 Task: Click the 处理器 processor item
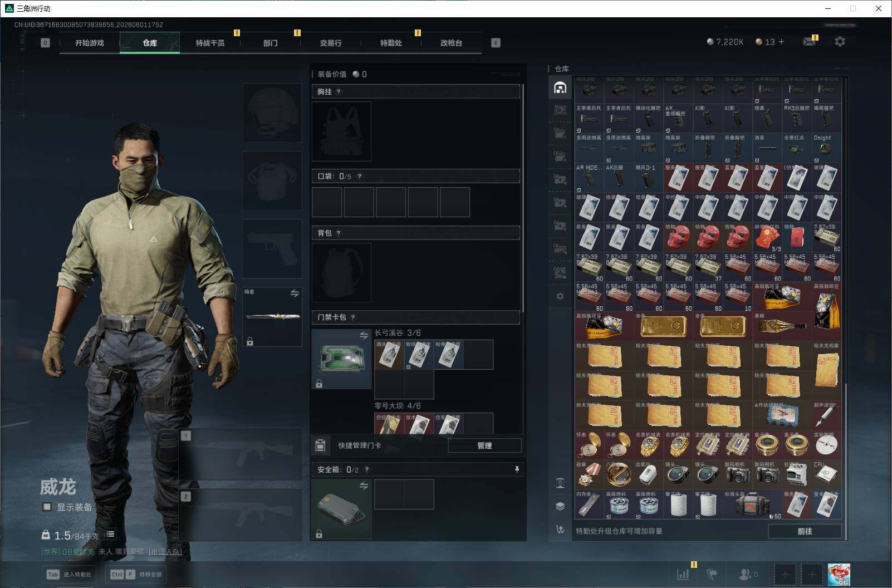coord(797,474)
